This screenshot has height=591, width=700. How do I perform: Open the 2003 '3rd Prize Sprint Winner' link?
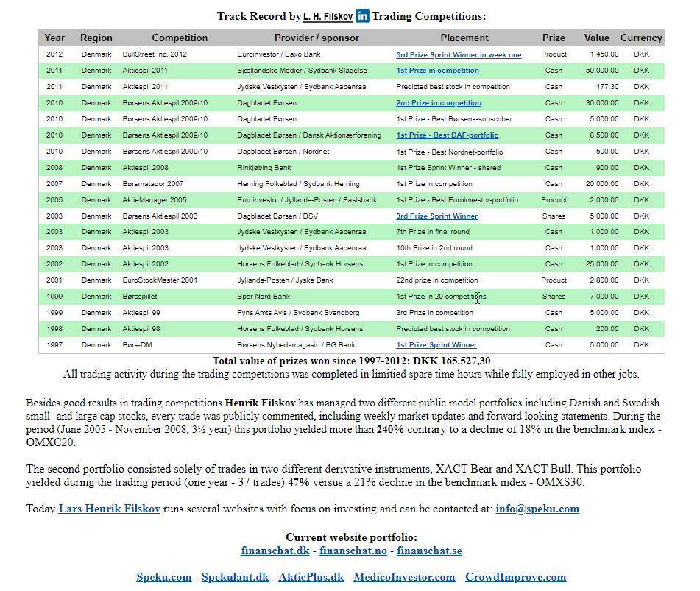coord(436,216)
